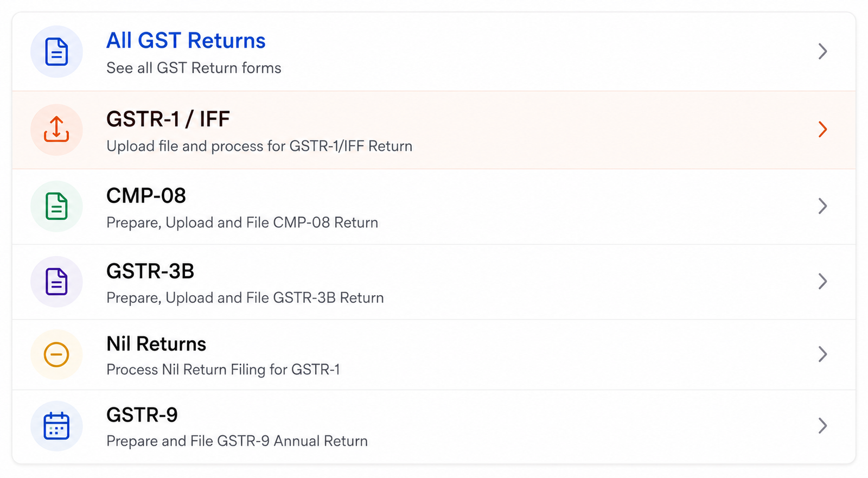This screenshot has height=478, width=868.
Task: Open the GSTR-9 heading
Action: pyautogui.click(x=142, y=415)
